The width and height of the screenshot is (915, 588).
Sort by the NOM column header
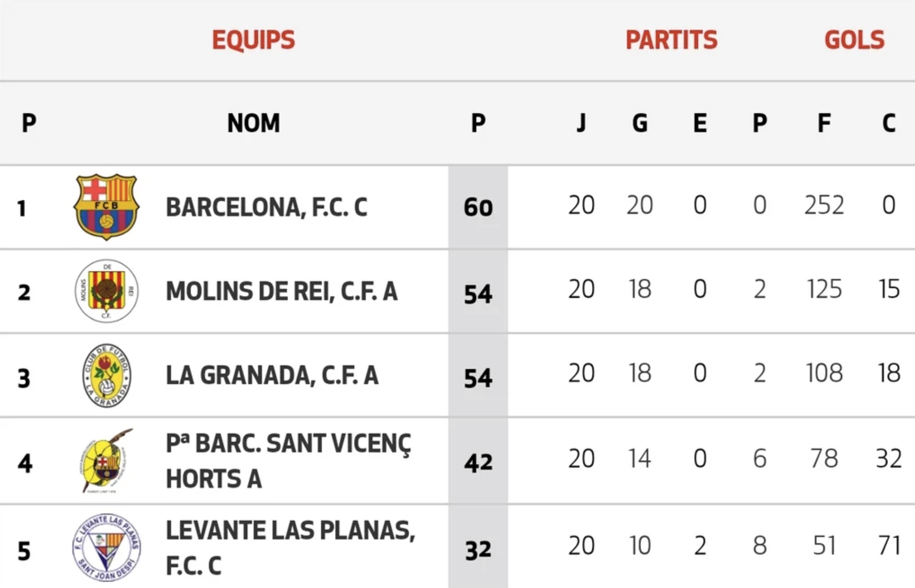coord(254,123)
